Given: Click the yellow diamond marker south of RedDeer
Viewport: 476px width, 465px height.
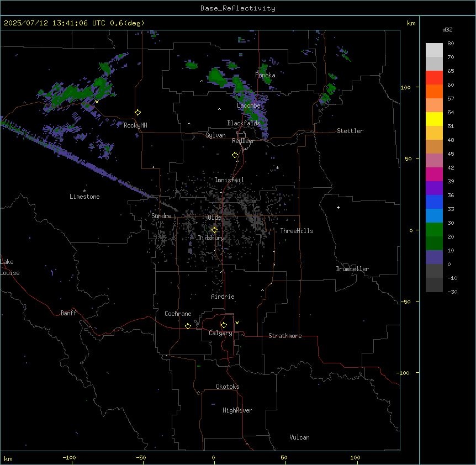Looking at the screenshot, I should tap(235, 155).
